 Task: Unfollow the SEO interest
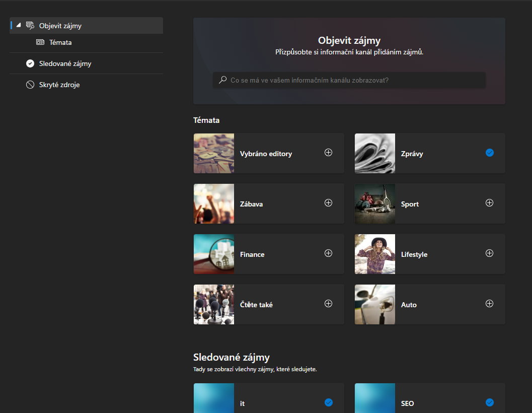coord(489,402)
